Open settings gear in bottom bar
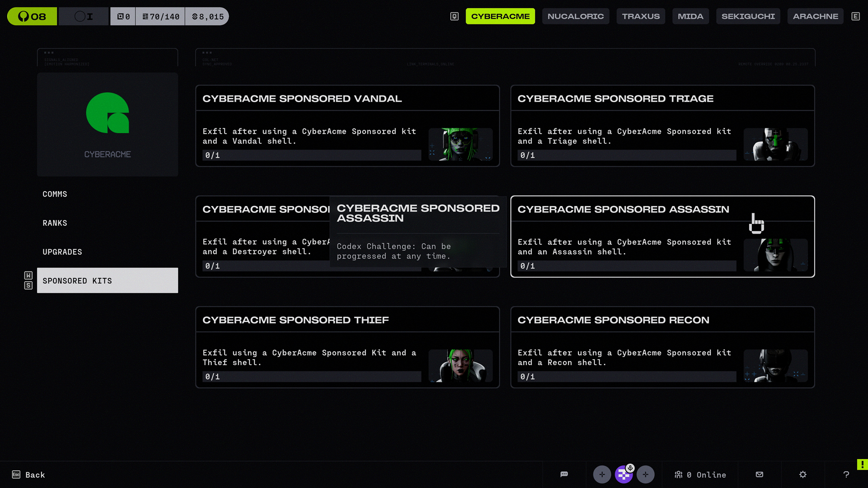The height and width of the screenshot is (488, 868). pos(803,474)
